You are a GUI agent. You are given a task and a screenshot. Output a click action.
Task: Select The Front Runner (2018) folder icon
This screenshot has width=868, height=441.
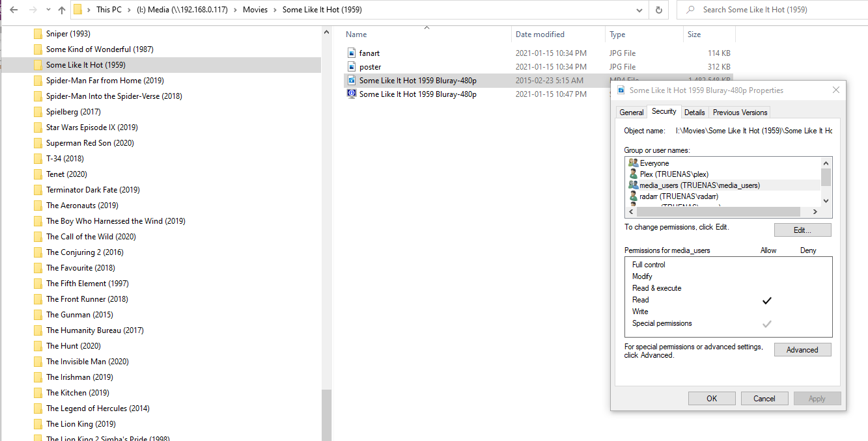(x=38, y=299)
